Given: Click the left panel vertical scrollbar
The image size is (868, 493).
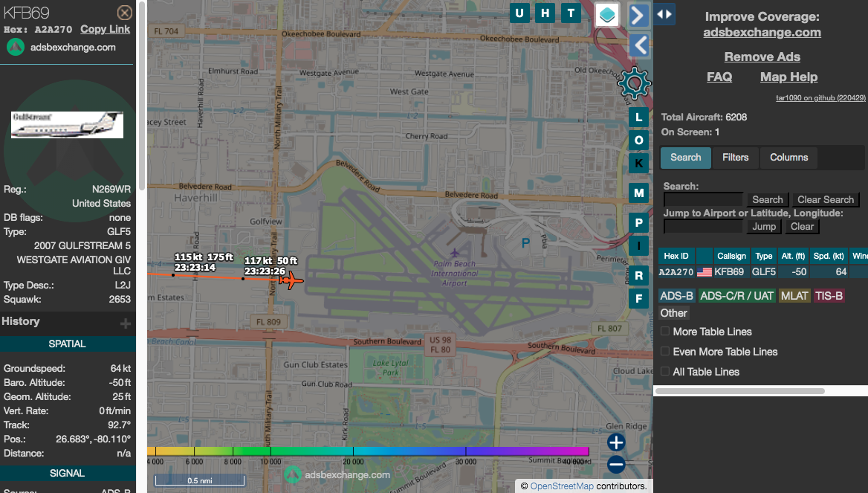Looking at the screenshot, I should pyautogui.click(x=142, y=95).
